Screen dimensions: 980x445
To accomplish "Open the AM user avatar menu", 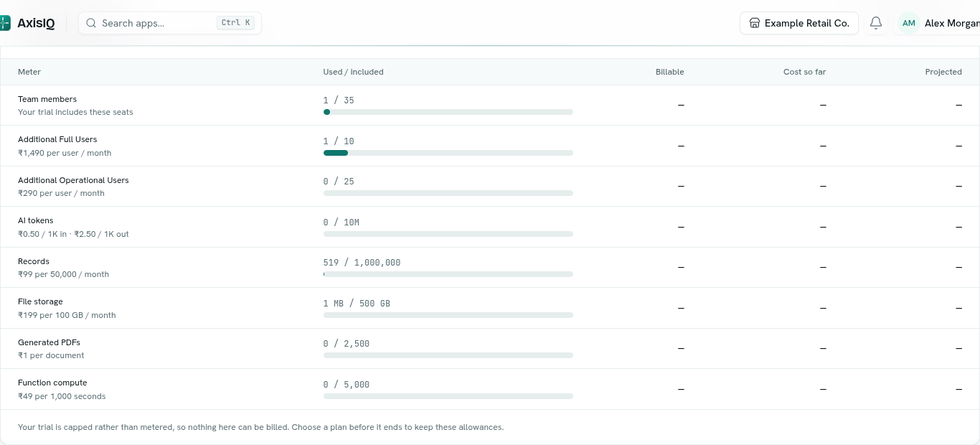I will point(909,23).
